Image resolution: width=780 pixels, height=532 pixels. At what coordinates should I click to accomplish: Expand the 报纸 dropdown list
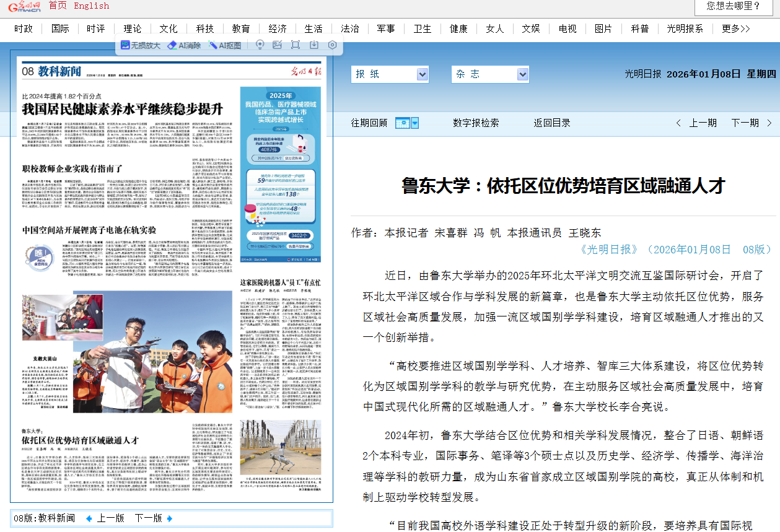(x=423, y=74)
